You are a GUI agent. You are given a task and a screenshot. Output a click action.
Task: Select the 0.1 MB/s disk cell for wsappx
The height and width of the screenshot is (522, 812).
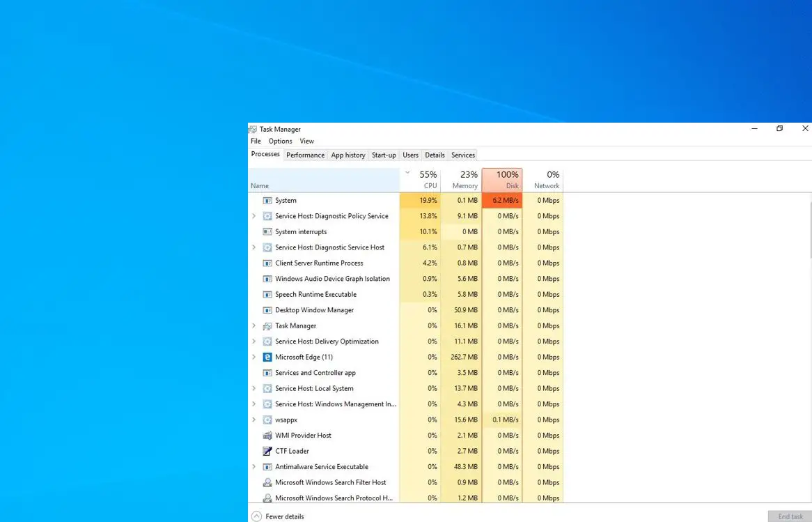click(502, 420)
